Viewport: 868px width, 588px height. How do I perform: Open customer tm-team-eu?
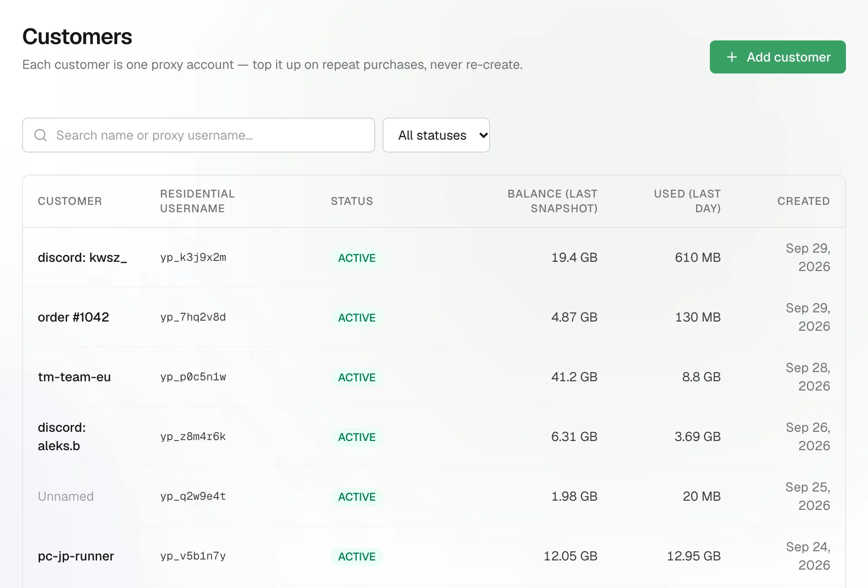tap(74, 377)
